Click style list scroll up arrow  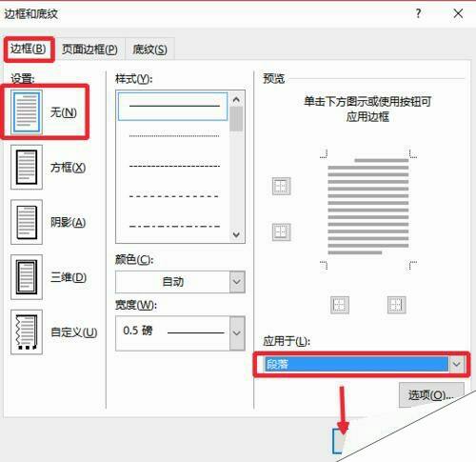tap(236, 100)
